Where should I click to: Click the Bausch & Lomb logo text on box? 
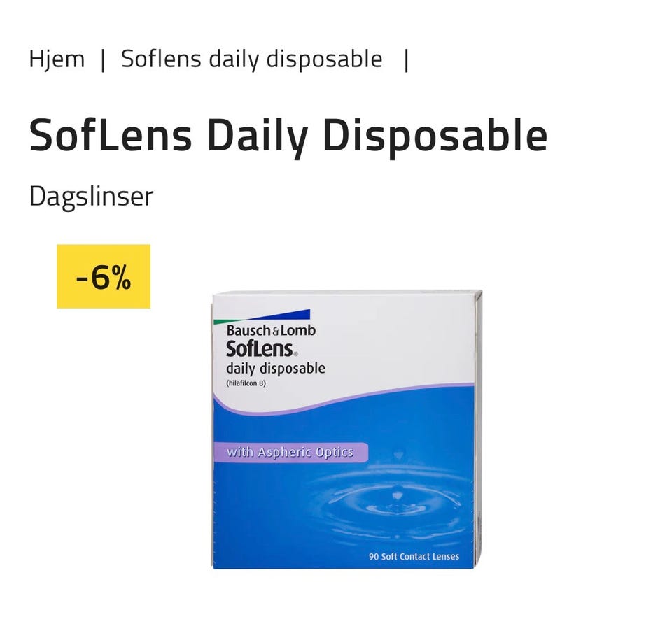pos(271,331)
